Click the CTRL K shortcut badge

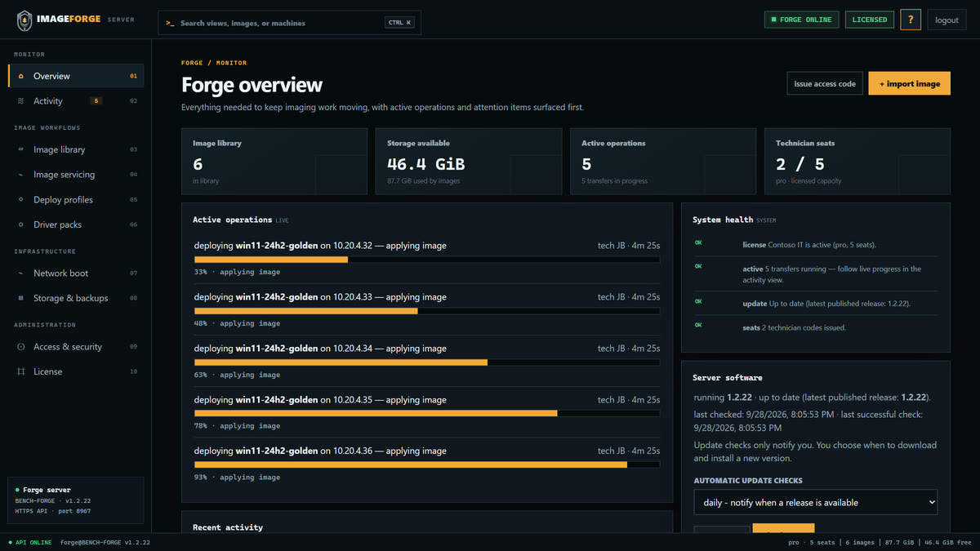click(x=399, y=23)
